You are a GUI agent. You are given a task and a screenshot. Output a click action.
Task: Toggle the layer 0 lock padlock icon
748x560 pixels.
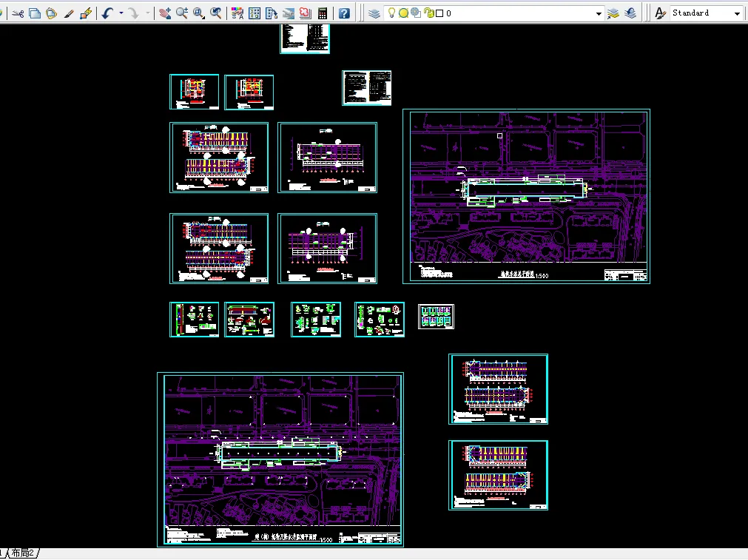[x=429, y=13]
